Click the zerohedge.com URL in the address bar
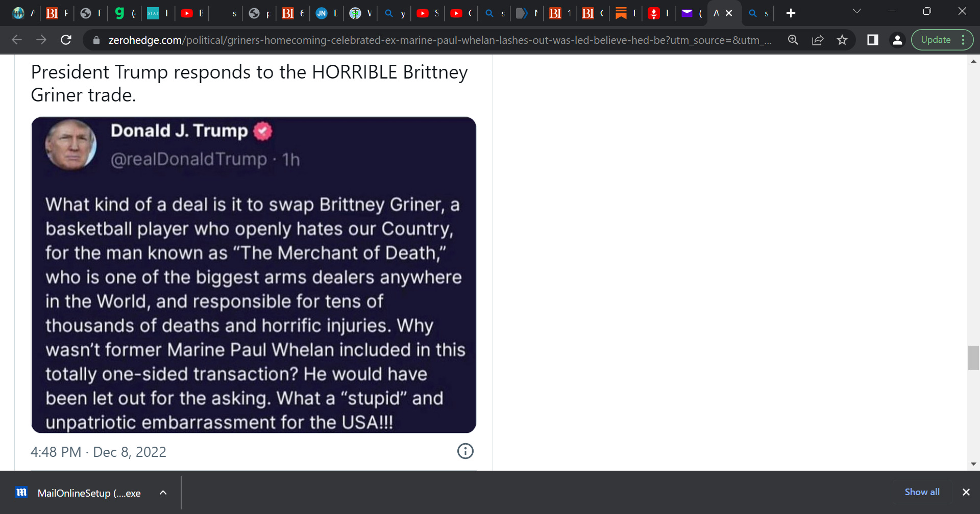The image size is (980, 514). point(439,40)
